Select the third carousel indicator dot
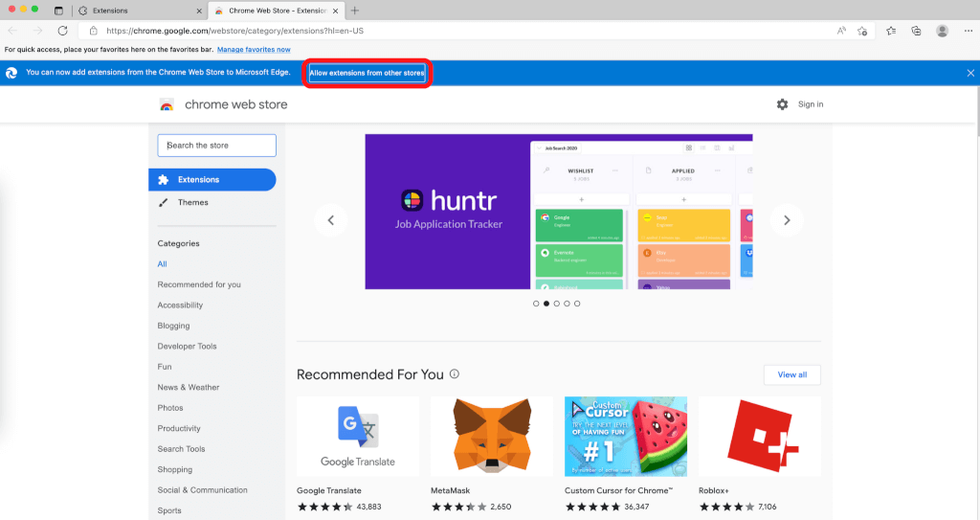980x520 pixels. pos(557,304)
